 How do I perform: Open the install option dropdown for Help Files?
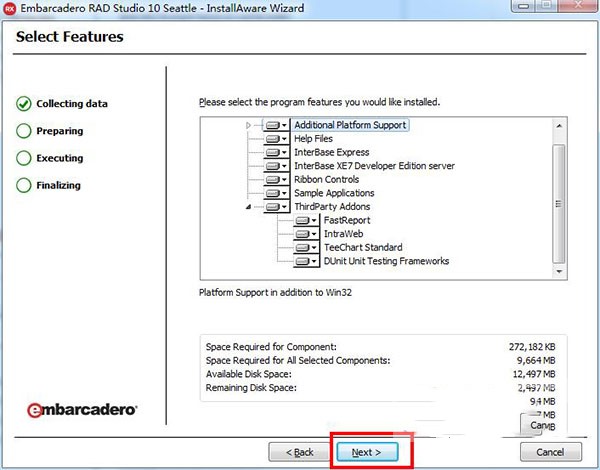point(285,139)
